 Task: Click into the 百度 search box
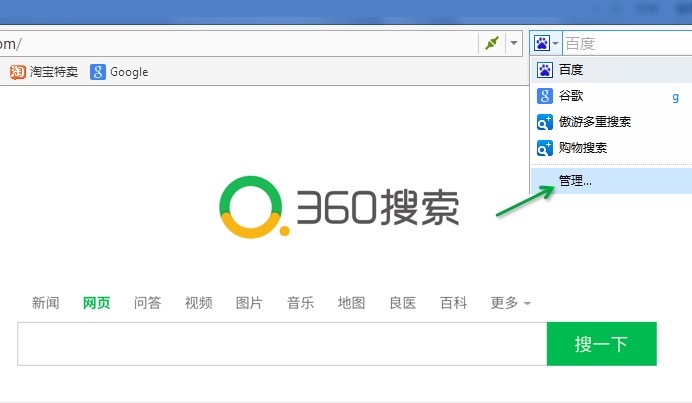click(628, 43)
